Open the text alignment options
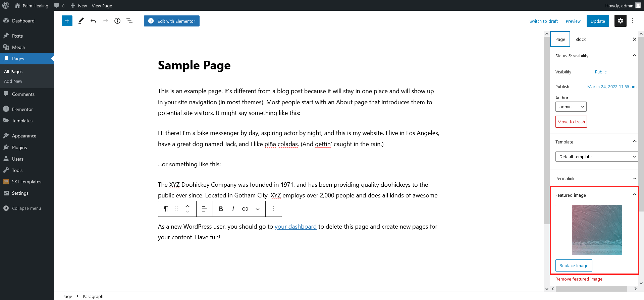This screenshot has width=644, height=300. [204, 209]
